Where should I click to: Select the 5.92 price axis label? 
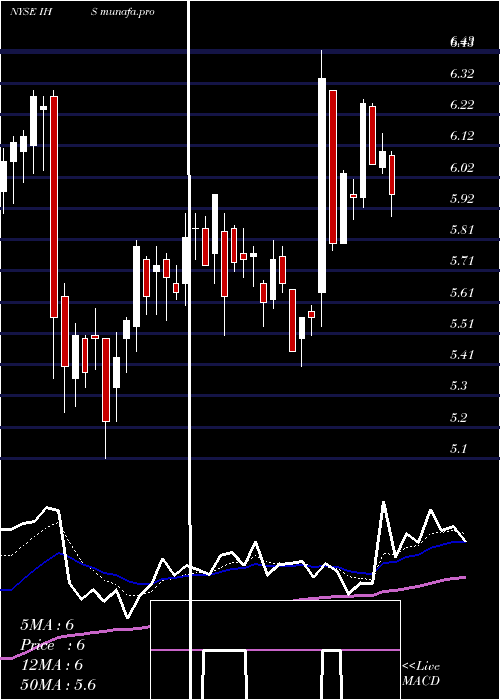(x=462, y=199)
